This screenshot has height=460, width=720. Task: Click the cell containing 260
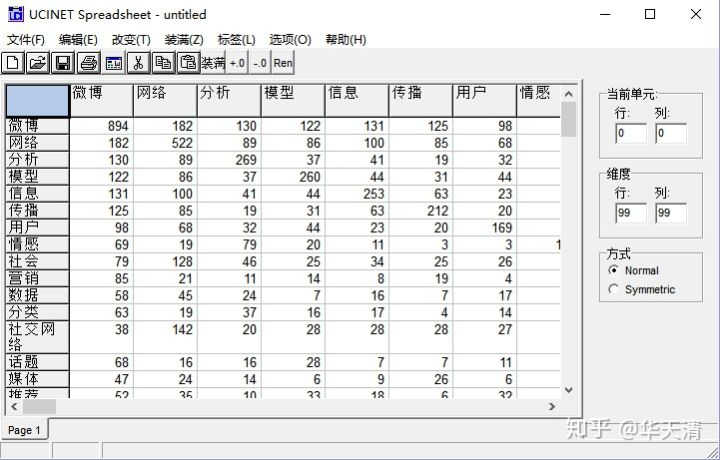tap(293, 177)
